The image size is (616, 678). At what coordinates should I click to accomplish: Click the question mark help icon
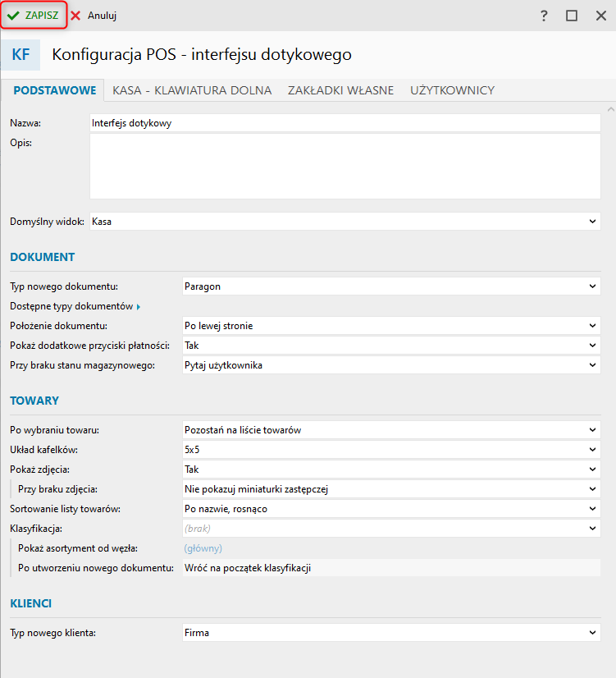544,16
